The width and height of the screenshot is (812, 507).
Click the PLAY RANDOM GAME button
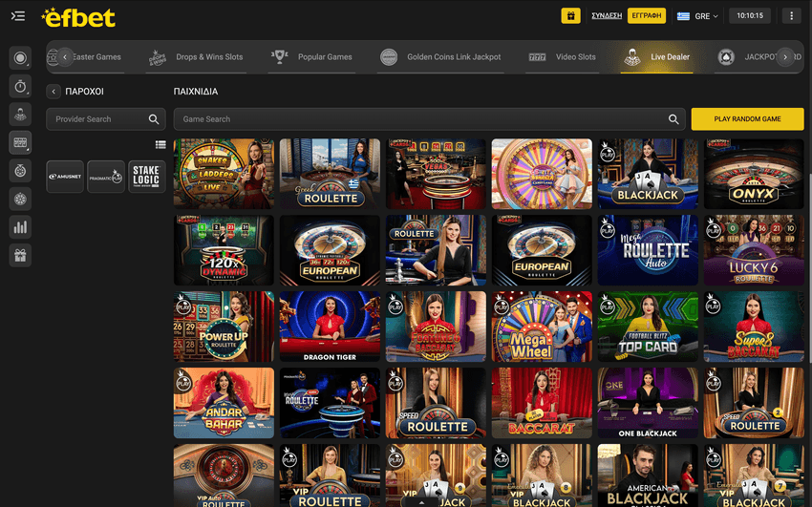click(x=747, y=119)
